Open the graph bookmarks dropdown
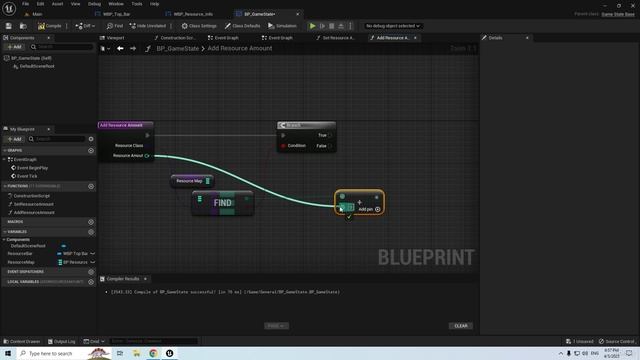Screen dimensions: 640x360 tap(105, 49)
